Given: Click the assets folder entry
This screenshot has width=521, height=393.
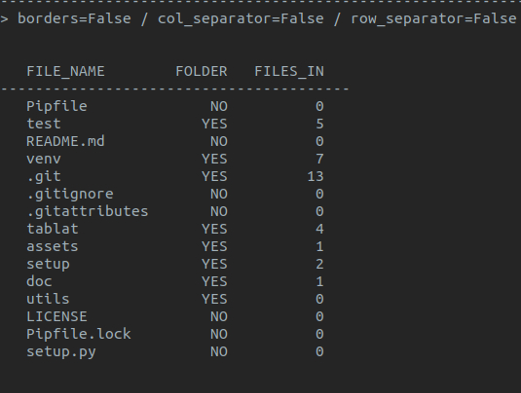Looking at the screenshot, I should pos(52,247).
